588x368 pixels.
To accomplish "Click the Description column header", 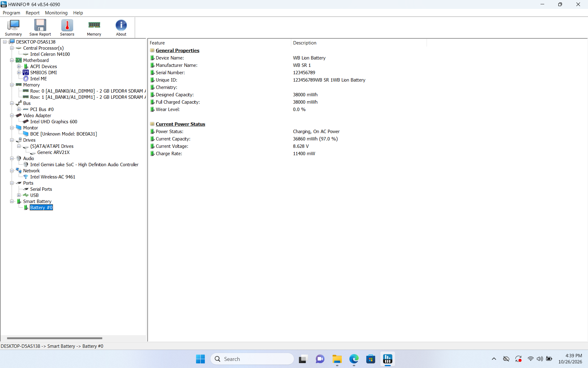I will pos(359,43).
